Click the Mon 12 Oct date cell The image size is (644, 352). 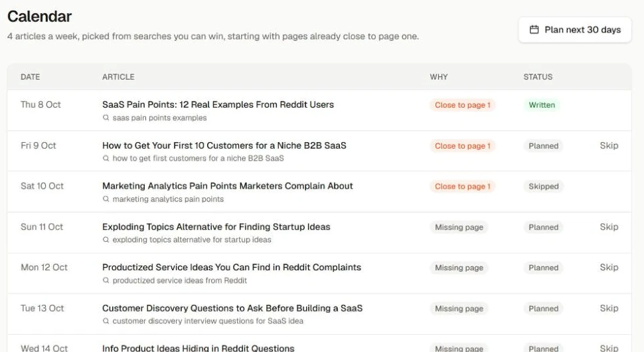44,268
